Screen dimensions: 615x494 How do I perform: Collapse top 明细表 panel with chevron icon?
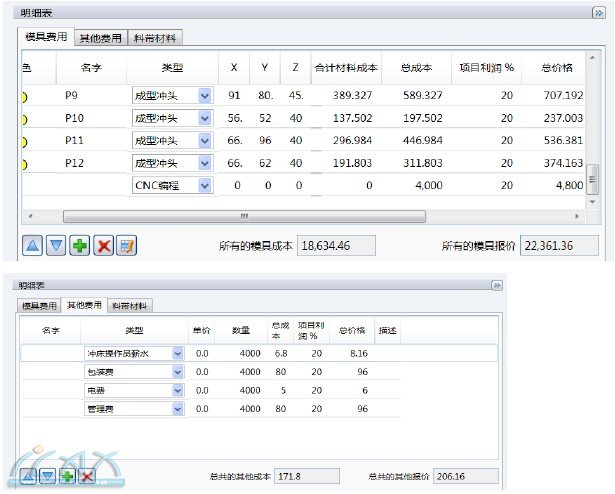pos(599,13)
